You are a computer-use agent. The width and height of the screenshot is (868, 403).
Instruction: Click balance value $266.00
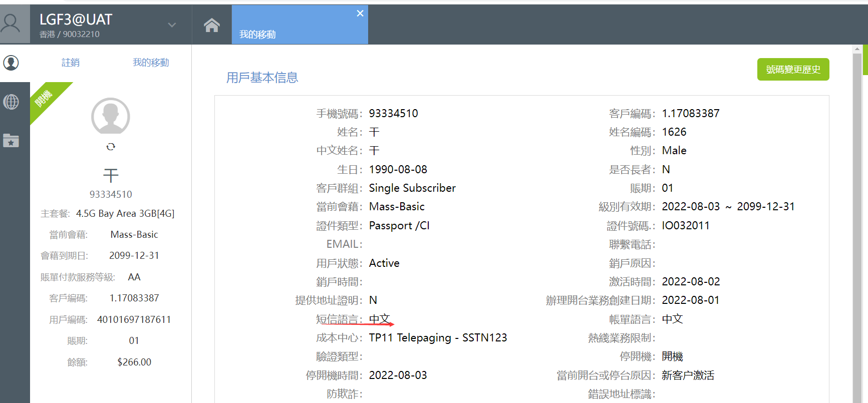[134, 362]
